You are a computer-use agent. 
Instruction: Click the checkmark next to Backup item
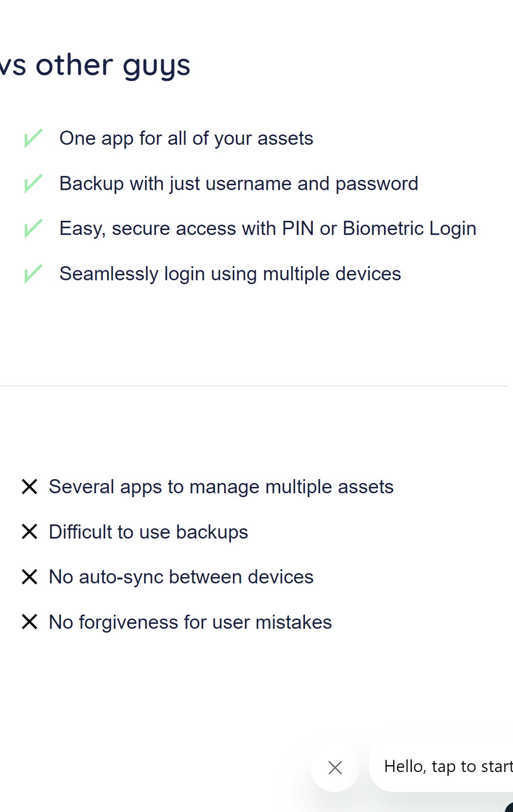coord(33,184)
